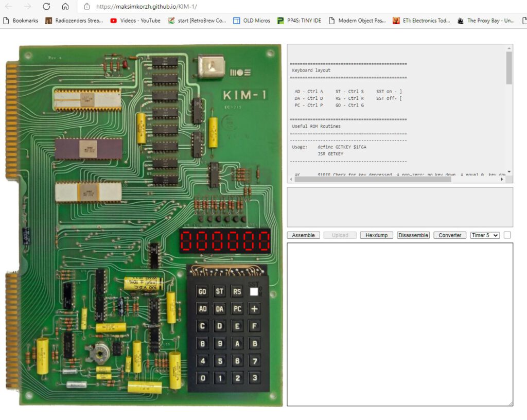Tap the 1 key on keypad
527x420 pixels.
pos(219,378)
